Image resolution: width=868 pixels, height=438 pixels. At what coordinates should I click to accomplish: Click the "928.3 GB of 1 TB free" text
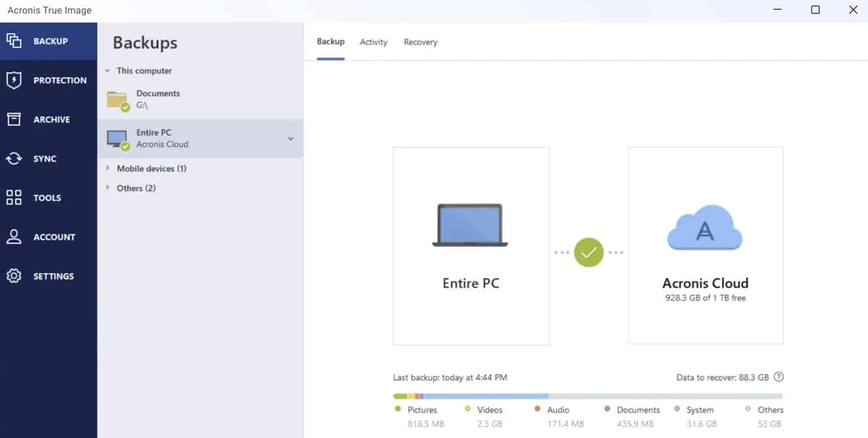705,298
